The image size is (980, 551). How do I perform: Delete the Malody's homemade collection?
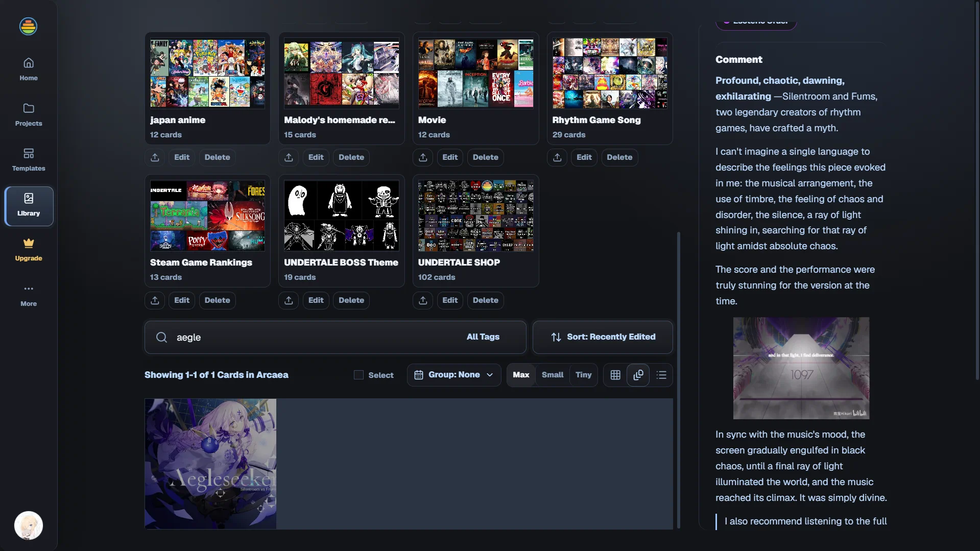351,157
